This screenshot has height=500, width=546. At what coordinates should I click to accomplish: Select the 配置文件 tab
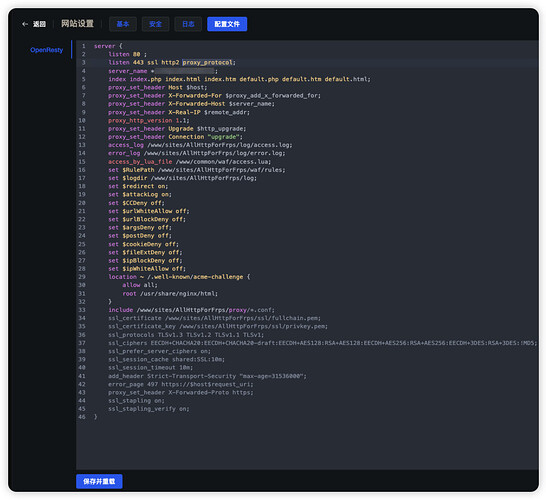(x=227, y=24)
